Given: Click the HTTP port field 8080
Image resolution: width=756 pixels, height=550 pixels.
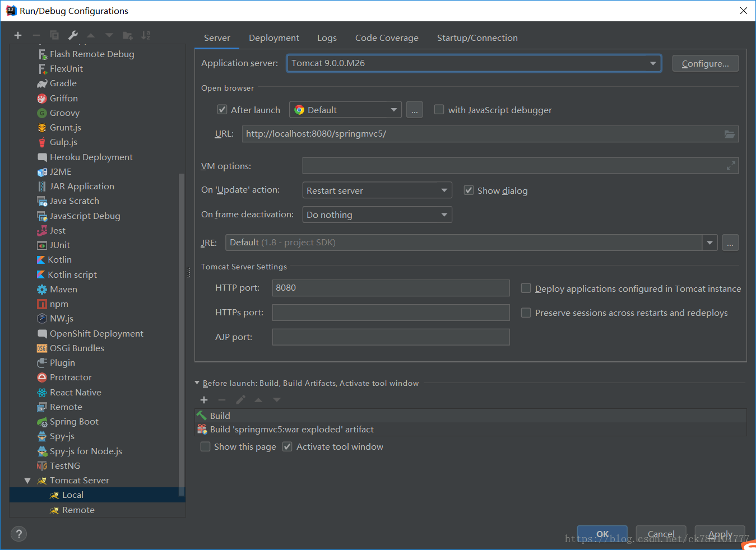Looking at the screenshot, I should point(391,288).
